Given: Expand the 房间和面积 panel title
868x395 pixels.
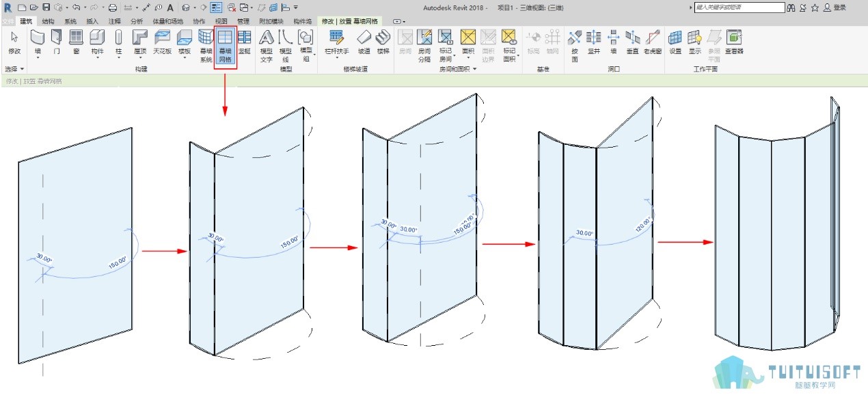Looking at the screenshot, I should click(x=458, y=69).
